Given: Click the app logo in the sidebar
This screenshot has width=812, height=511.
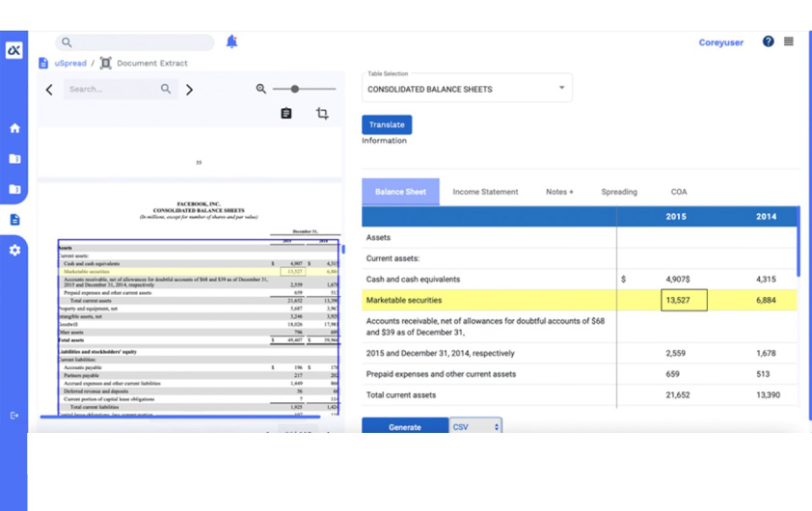Looking at the screenshot, I should point(14,50).
